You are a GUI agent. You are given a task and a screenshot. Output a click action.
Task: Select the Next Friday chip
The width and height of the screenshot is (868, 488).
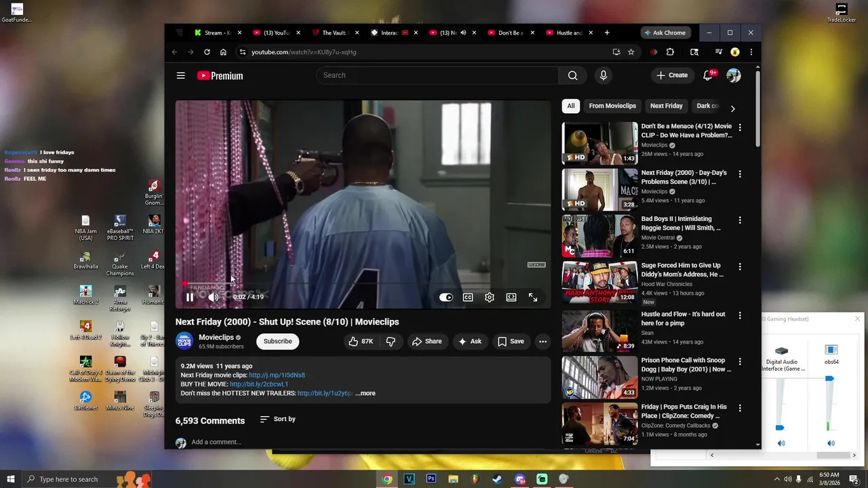[x=667, y=106]
